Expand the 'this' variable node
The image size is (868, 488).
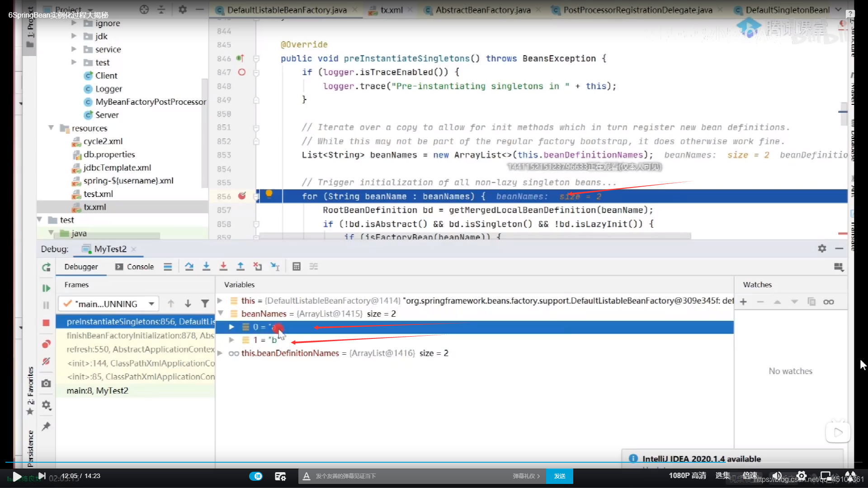click(x=220, y=300)
